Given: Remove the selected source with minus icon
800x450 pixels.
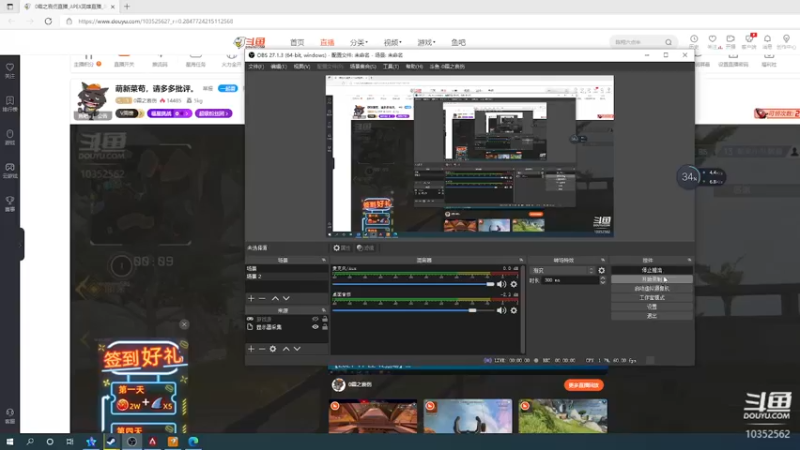Looking at the screenshot, I should tap(262, 349).
